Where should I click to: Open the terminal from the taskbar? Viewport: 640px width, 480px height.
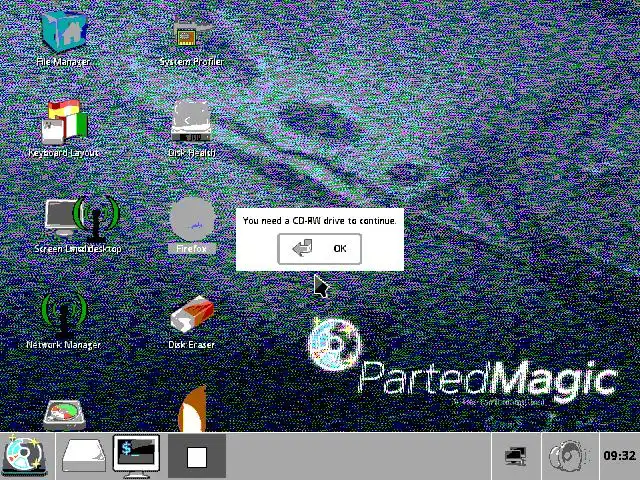tap(136, 456)
